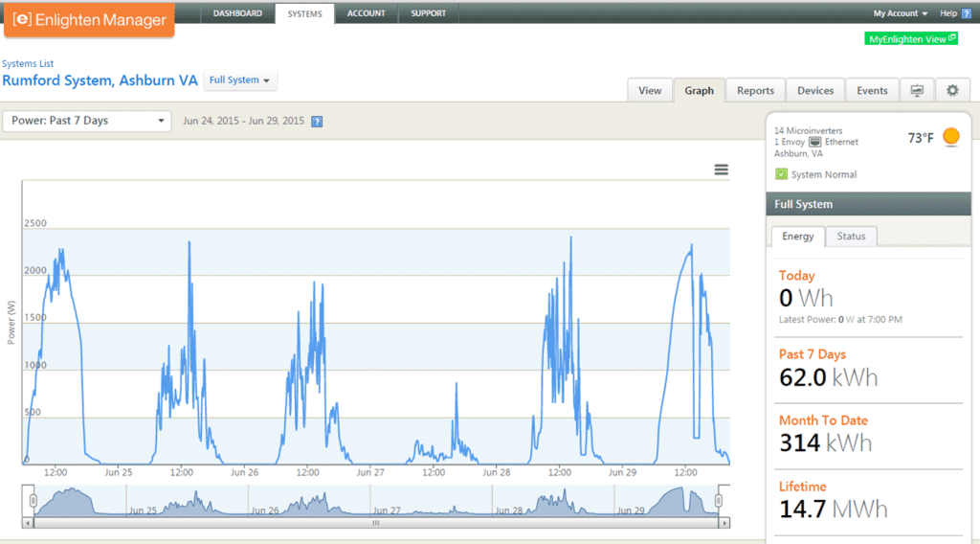Click the Jun 29 power peak on chart
Image resolution: width=980 pixels, height=544 pixels.
(691, 247)
